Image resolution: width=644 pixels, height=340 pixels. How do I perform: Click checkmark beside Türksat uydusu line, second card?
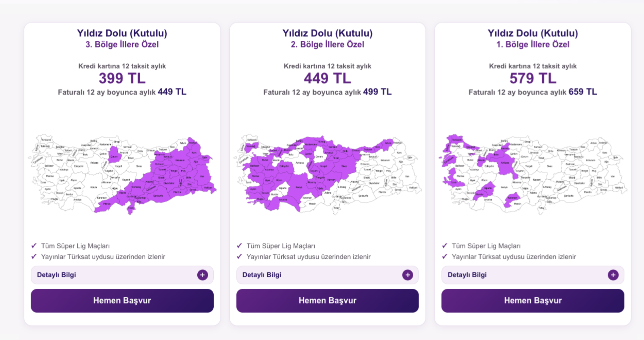pos(240,256)
